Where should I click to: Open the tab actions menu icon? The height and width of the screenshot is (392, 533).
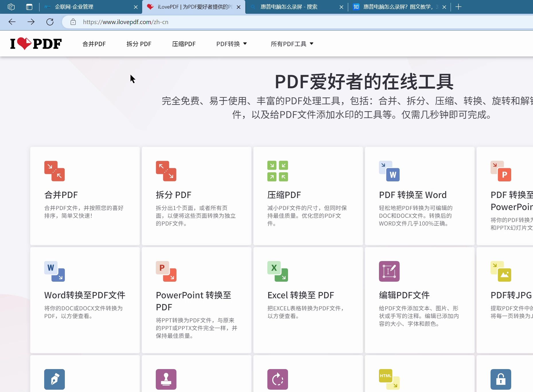click(29, 7)
